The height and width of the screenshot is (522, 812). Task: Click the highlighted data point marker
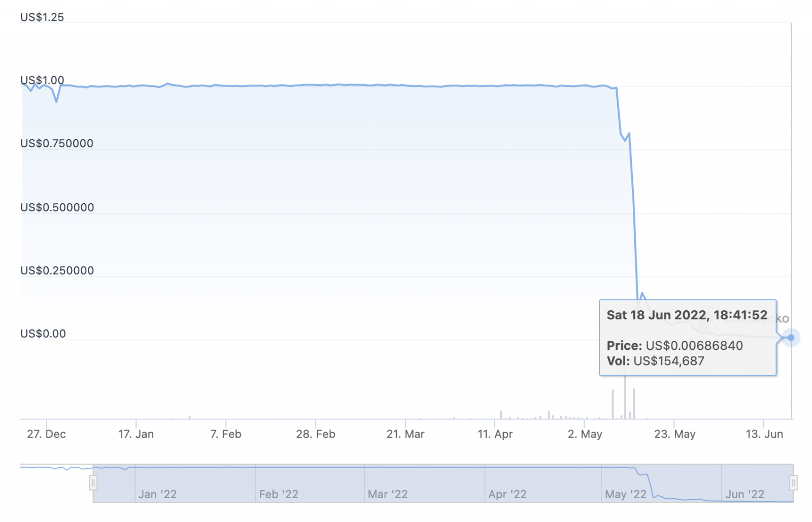coord(791,338)
